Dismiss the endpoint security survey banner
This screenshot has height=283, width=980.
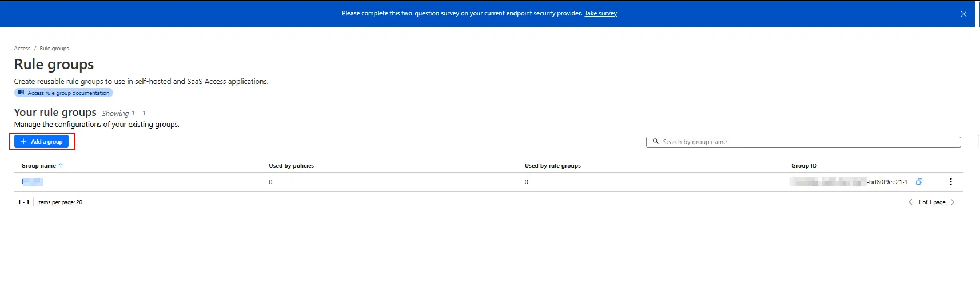pyautogui.click(x=963, y=14)
